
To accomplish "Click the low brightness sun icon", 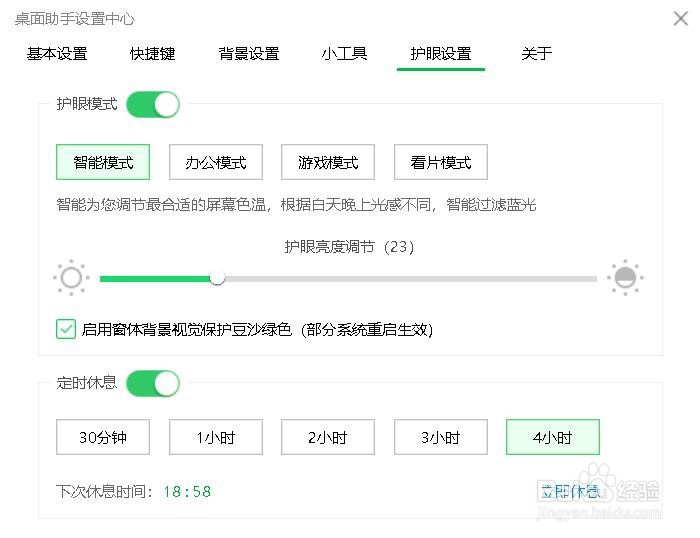I will [x=71, y=277].
